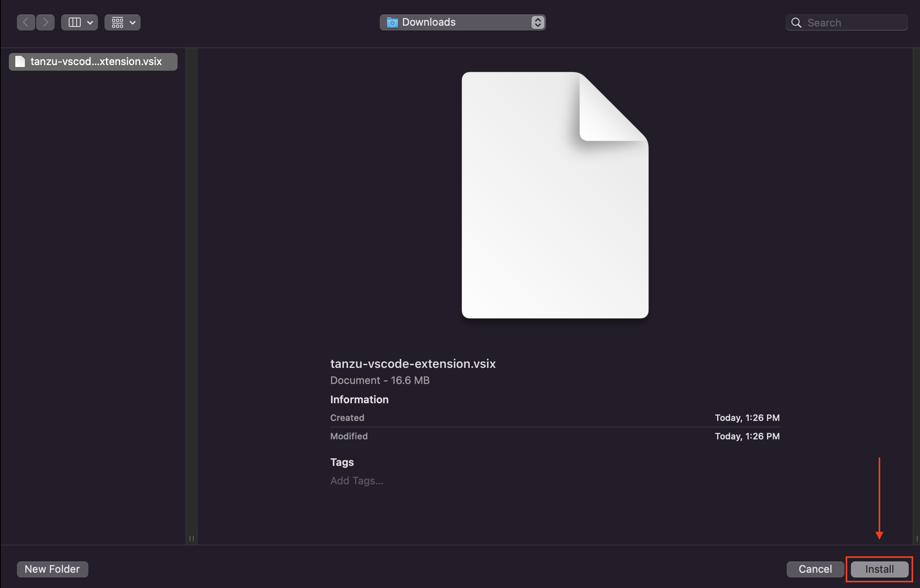The image size is (920, 588).
Task: Click the column view icon
Action: [x=75, y=22]
